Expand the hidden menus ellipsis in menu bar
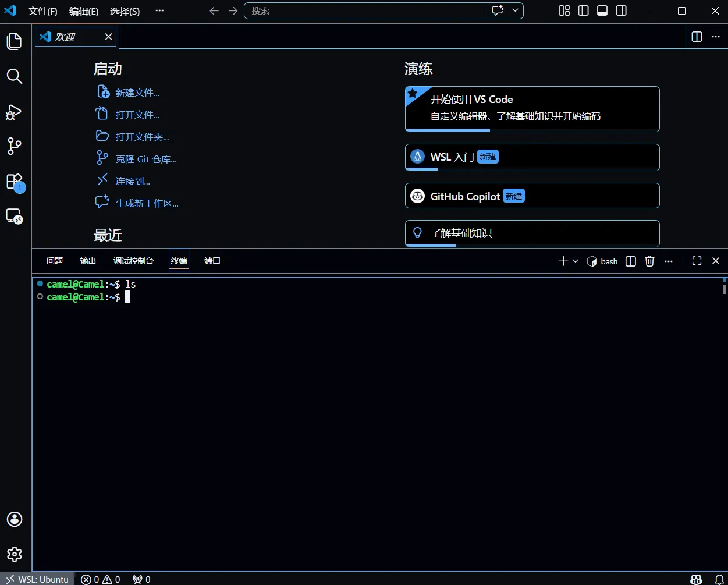Screen dimensions: 728x585 160,11
